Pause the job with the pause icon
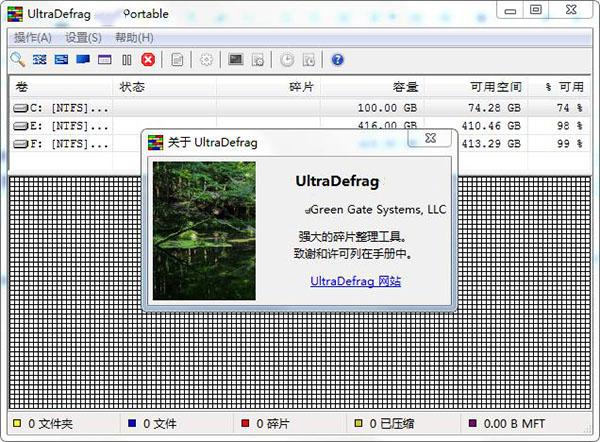The image size is (600, 442). 127,60
